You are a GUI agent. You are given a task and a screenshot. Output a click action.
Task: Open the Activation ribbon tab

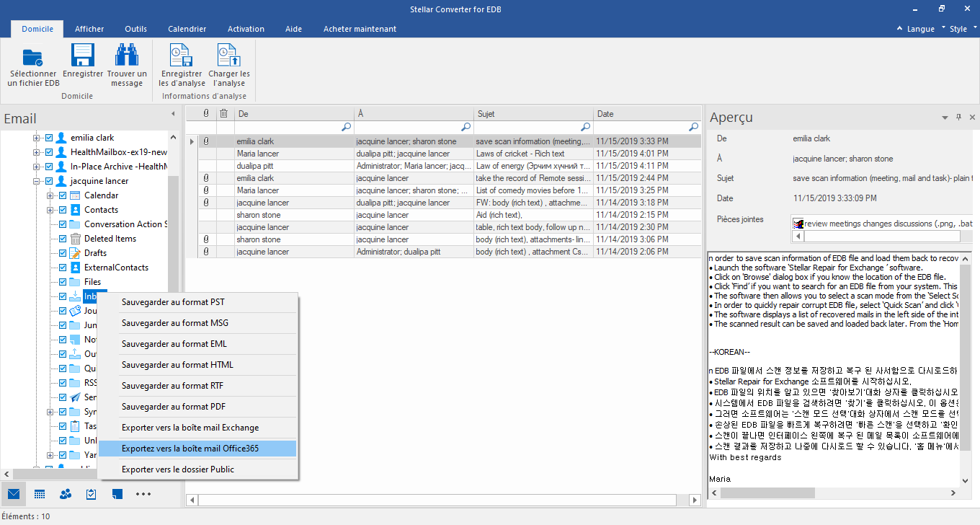[x=246, y=29]
